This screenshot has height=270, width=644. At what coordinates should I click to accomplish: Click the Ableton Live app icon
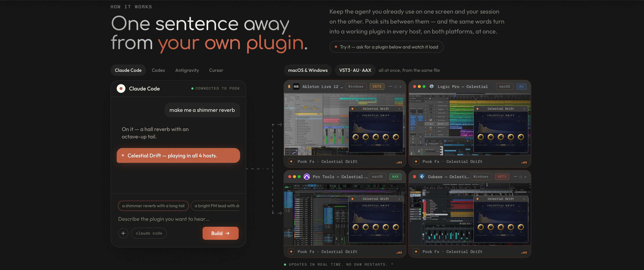(296, 87)
